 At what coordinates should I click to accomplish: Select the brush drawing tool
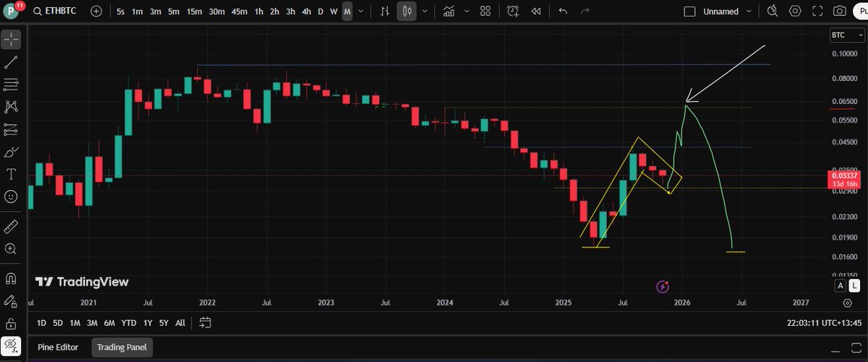click(11, 152)
